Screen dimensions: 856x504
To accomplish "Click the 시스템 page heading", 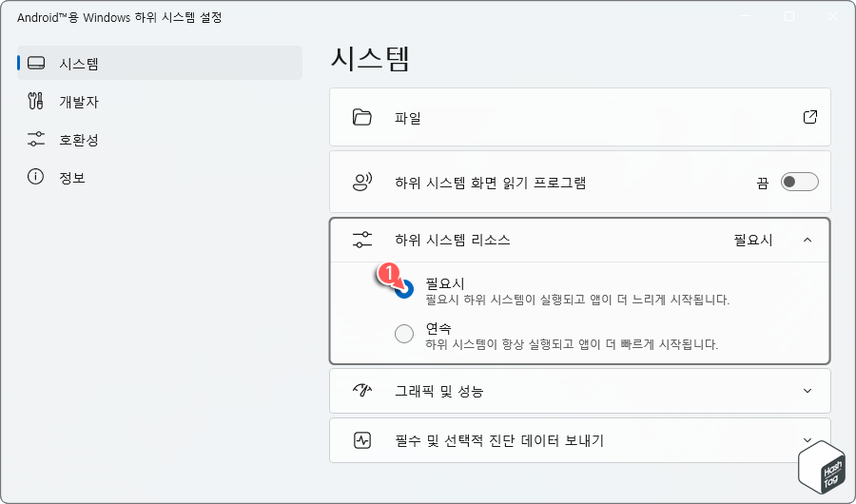I will [371, 59].
